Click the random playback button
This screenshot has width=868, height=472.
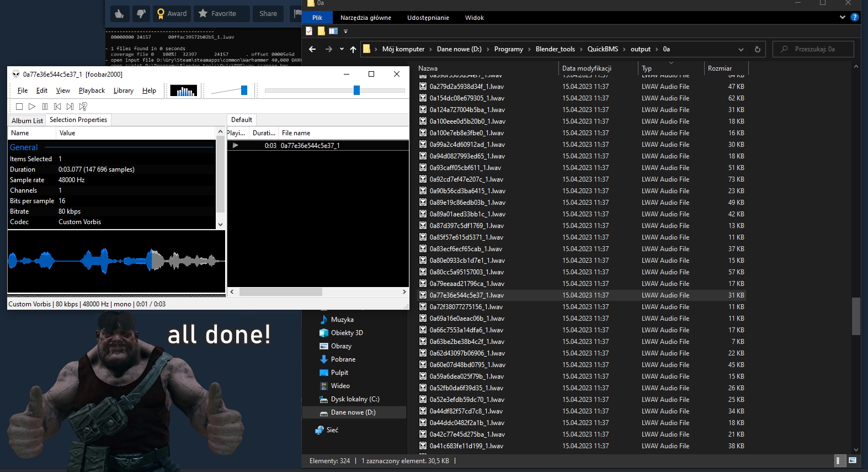83,107
